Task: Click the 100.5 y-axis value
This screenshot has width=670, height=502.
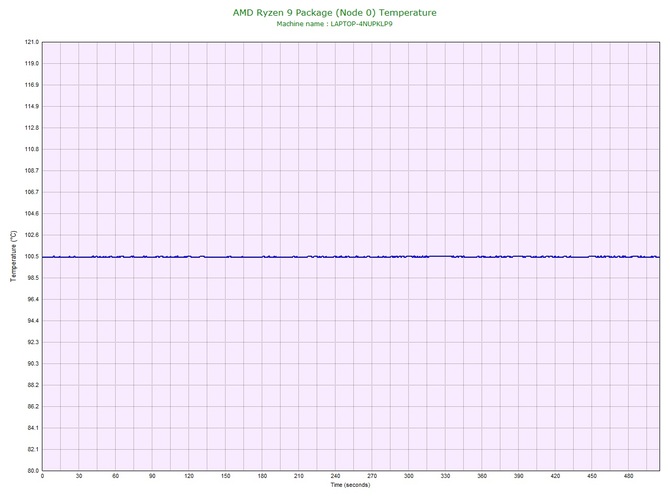Action: coord(32,256)
